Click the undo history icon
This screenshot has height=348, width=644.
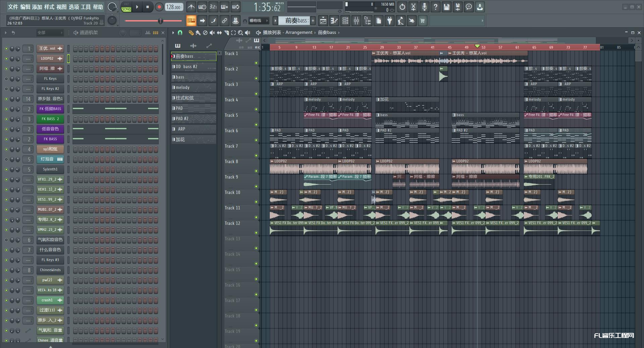[x=402, y=7]
